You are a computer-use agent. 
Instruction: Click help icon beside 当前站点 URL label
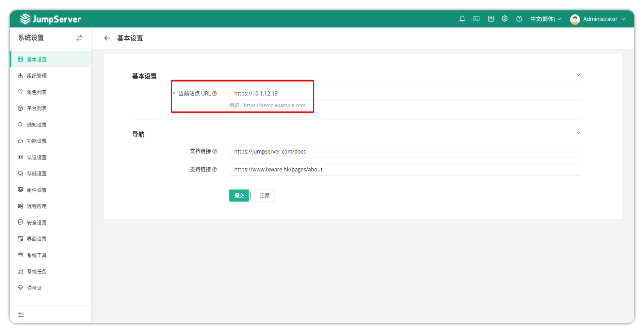pos(215,94)
